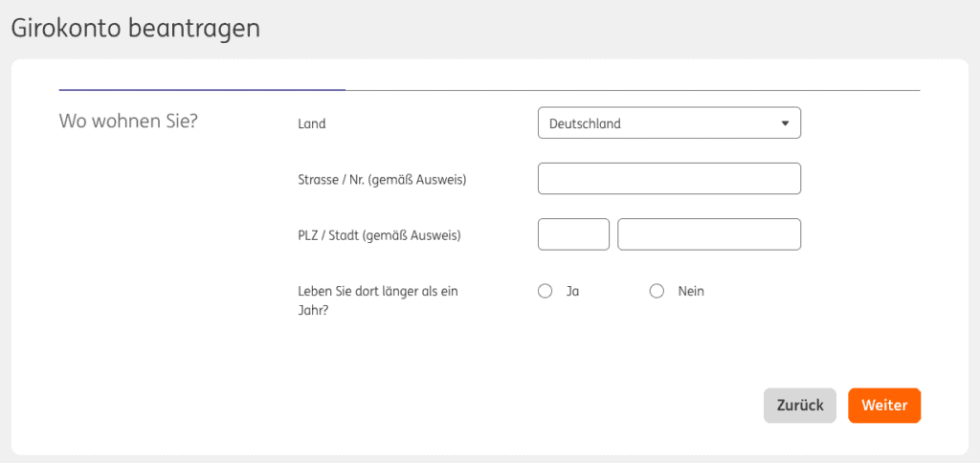Click the 'Girokonto beantragen' page title

tap(135, 29)
